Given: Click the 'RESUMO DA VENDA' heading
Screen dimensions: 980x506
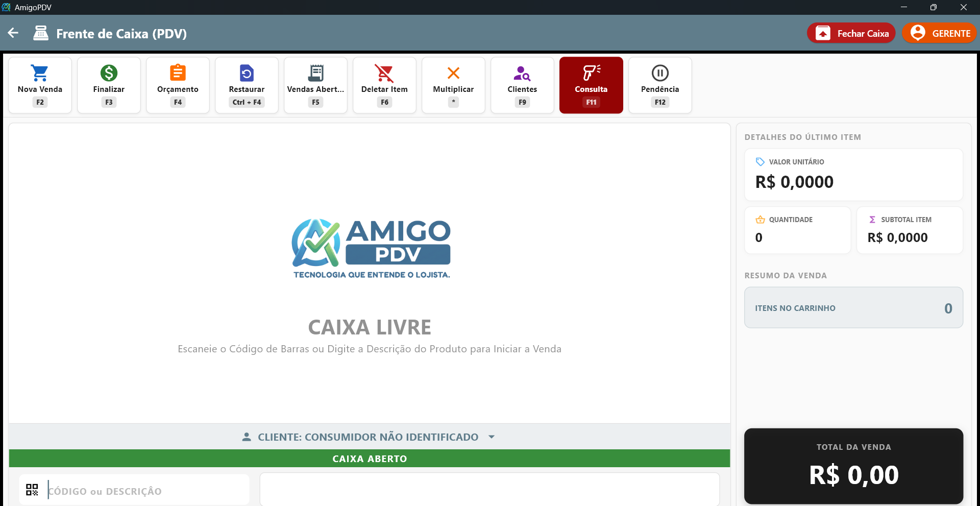Looking at the screenshot, I should [786, 276].
